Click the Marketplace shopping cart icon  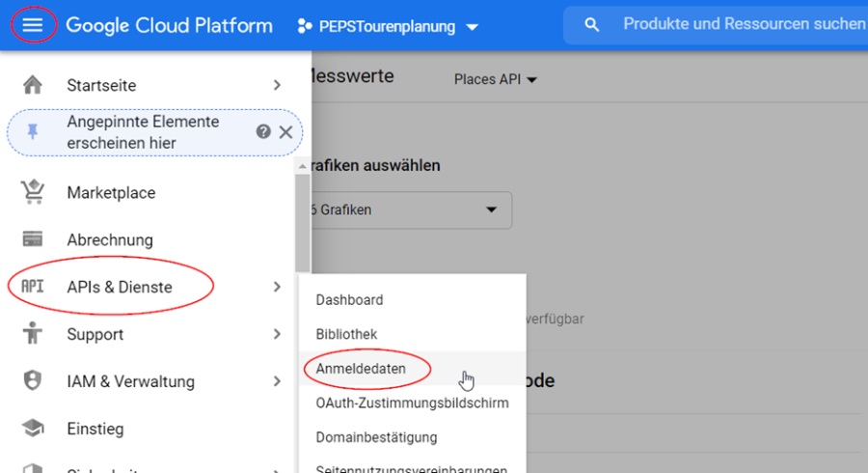[33, 192]
